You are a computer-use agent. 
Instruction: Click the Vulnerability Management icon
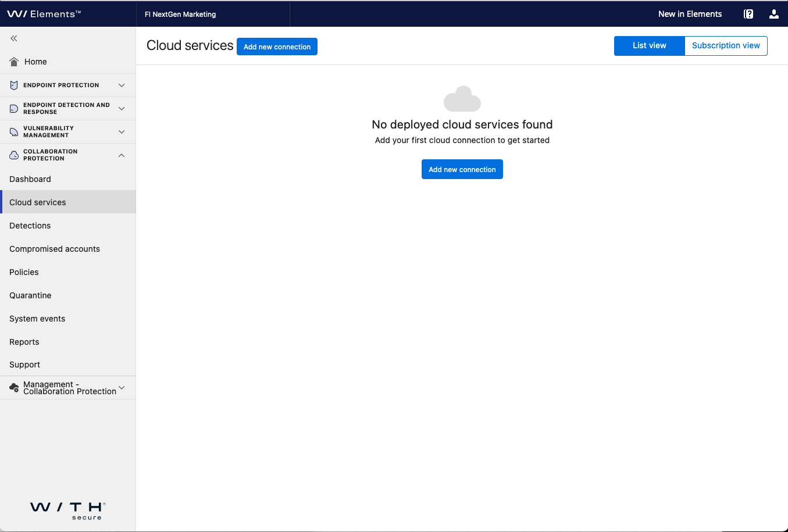pos(14,132)
